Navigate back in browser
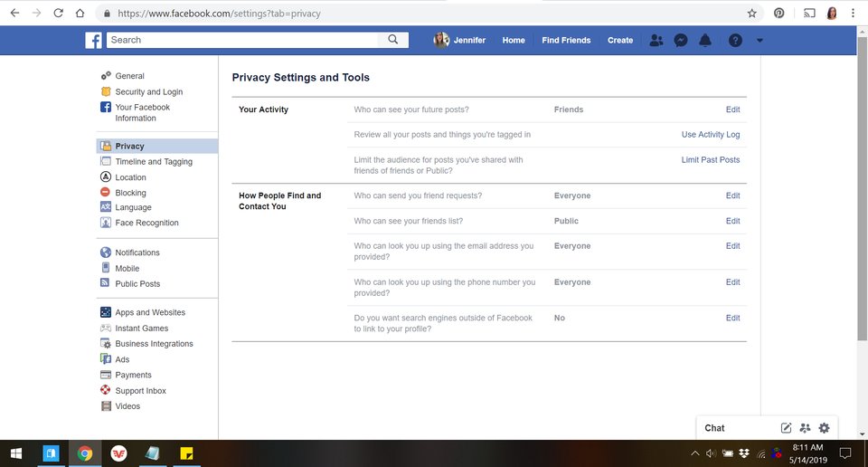Screen dimensions: 868x467 pyautogui.click(x=15, y=13)
